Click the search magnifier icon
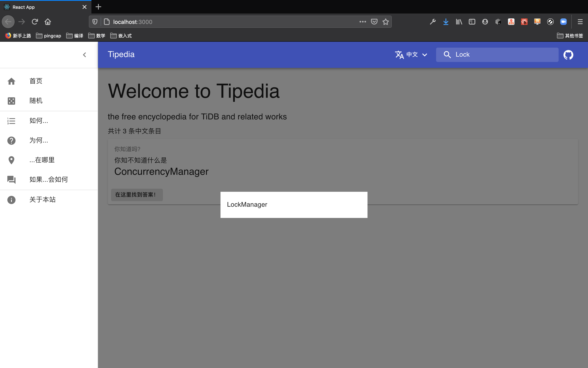588x368 pixels. 447,55
